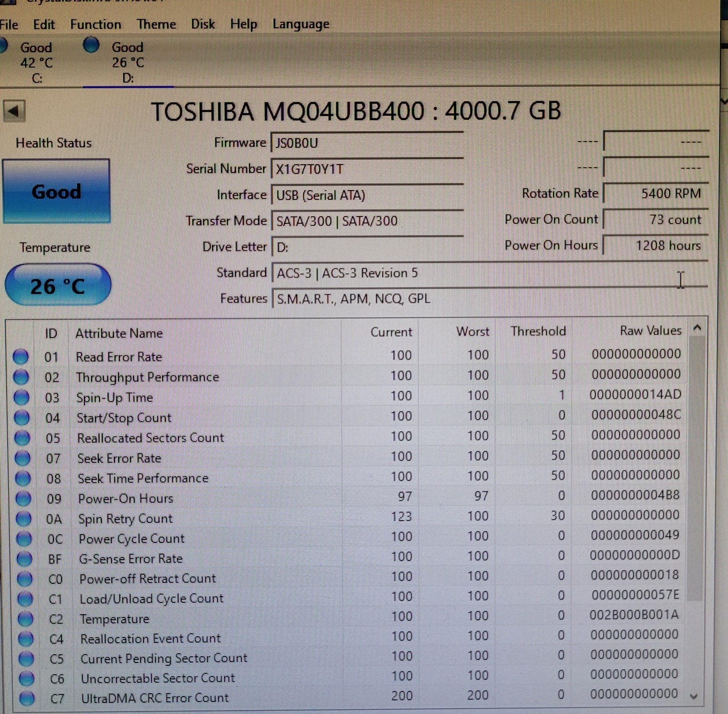Click the Rotation Rate value 5400 RPM
728x714 pixels.
click(656, 193)
